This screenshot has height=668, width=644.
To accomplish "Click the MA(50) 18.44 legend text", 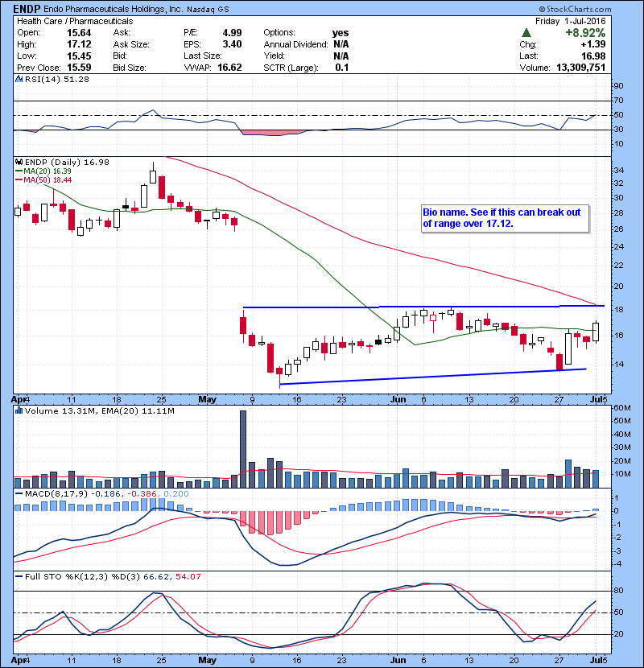I will 47,180.
